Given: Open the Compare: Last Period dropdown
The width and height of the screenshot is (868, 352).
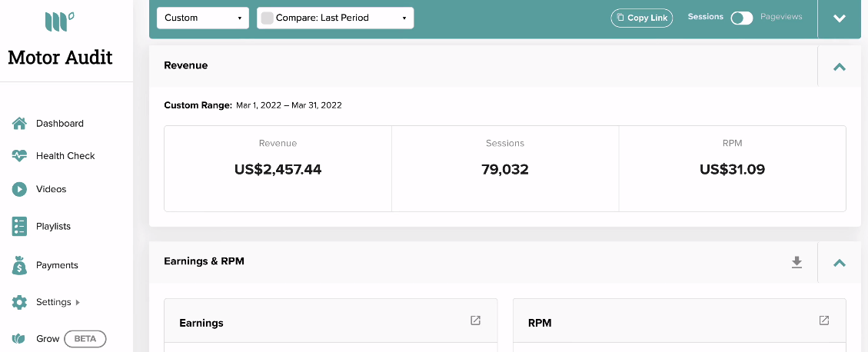Looking at the screenshot, I should click(x=335, y=18).
